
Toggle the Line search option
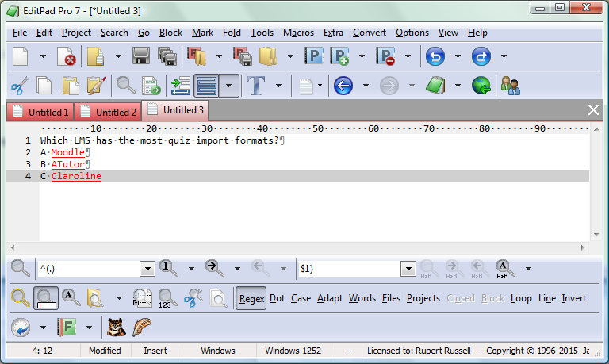point(547,298)
